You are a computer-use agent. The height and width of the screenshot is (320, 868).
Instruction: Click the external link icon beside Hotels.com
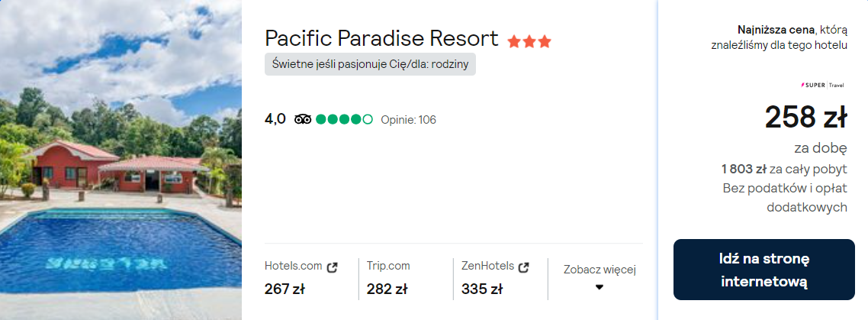click(332, 267)
